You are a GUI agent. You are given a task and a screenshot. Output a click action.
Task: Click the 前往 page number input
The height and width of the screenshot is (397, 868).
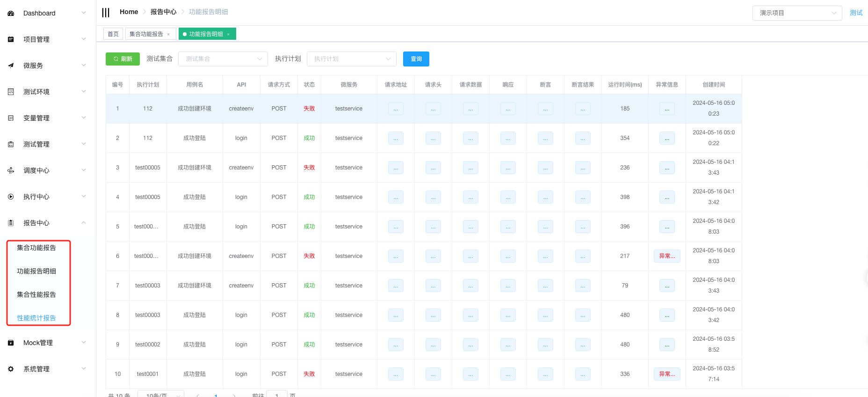(x=277, y=395)
